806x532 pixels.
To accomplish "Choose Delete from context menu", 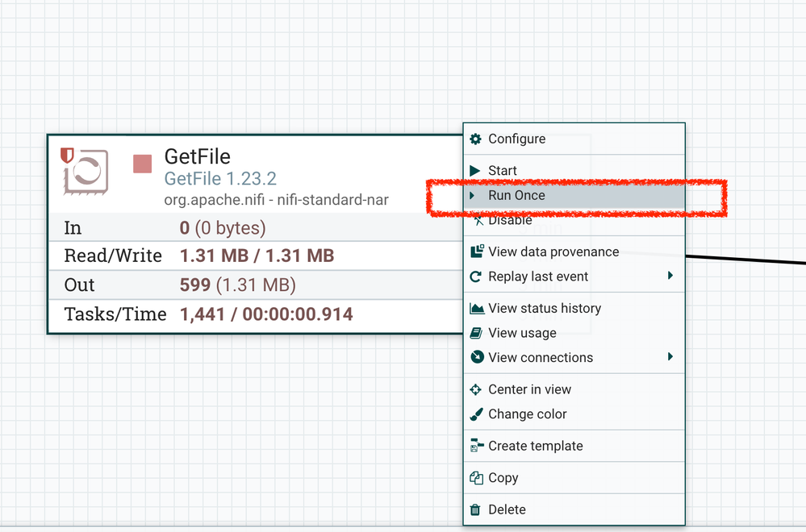I will pyautogui.click(x=574, y=509).
